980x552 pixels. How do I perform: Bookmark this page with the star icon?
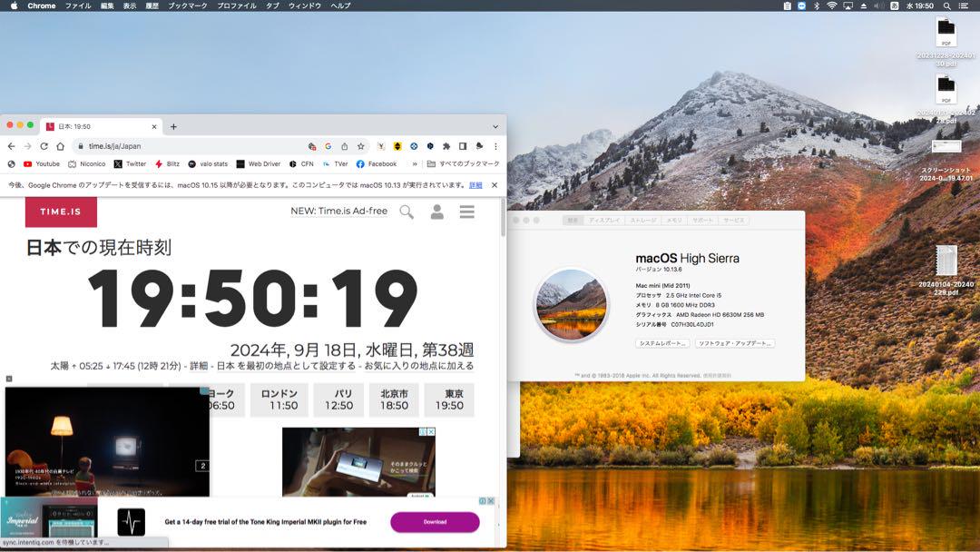(360, 146)
